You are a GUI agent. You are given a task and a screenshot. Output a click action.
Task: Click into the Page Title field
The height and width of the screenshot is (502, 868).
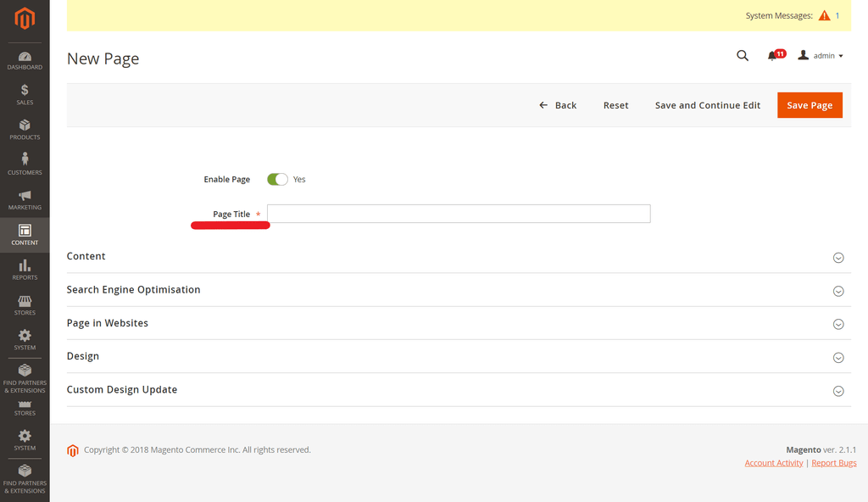point(459,214)
